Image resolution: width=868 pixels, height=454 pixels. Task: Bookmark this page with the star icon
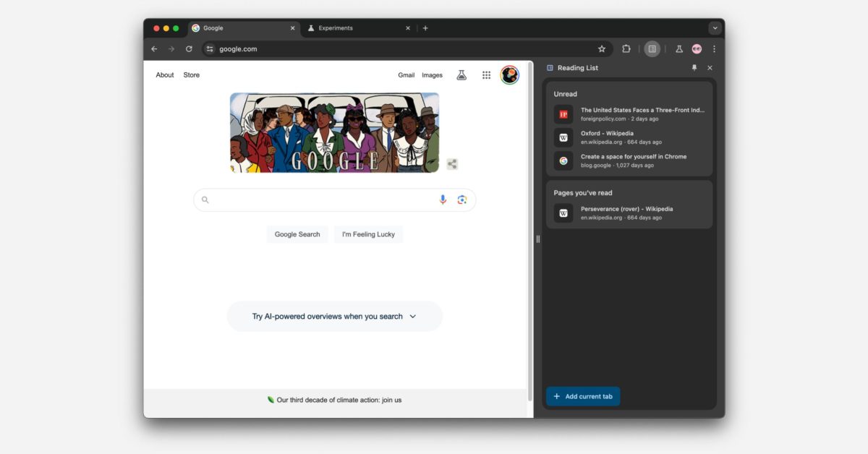(x=602, y=48)
